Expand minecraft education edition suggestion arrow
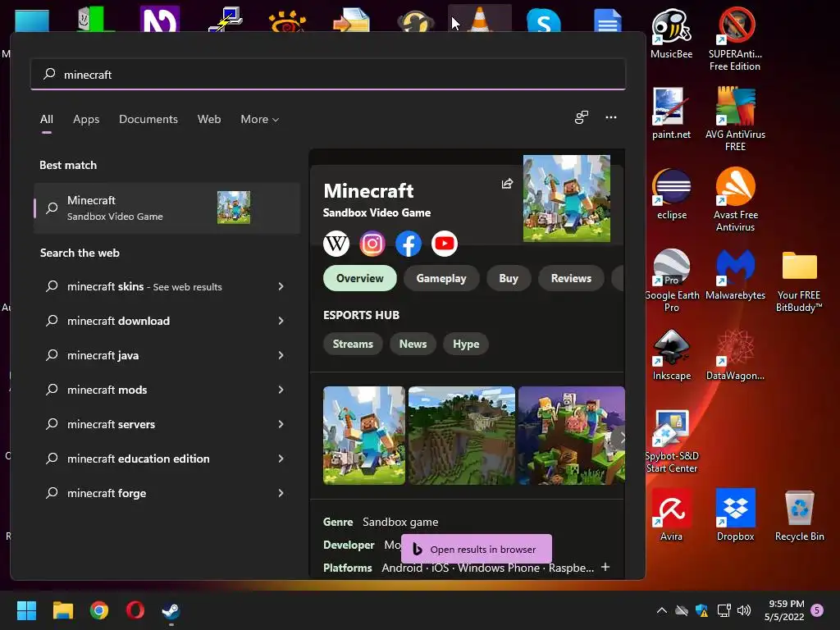The height and width of the screenshot is (630, 840). point(281,459)
